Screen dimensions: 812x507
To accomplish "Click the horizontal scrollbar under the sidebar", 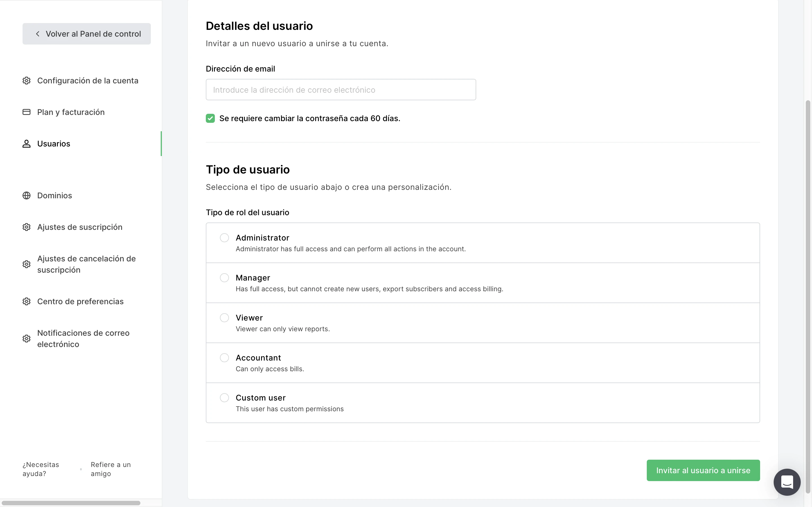I will [71, 503].
